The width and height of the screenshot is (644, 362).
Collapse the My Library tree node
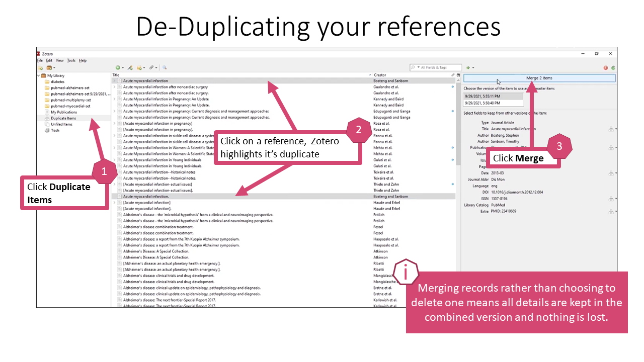point(39,75)
